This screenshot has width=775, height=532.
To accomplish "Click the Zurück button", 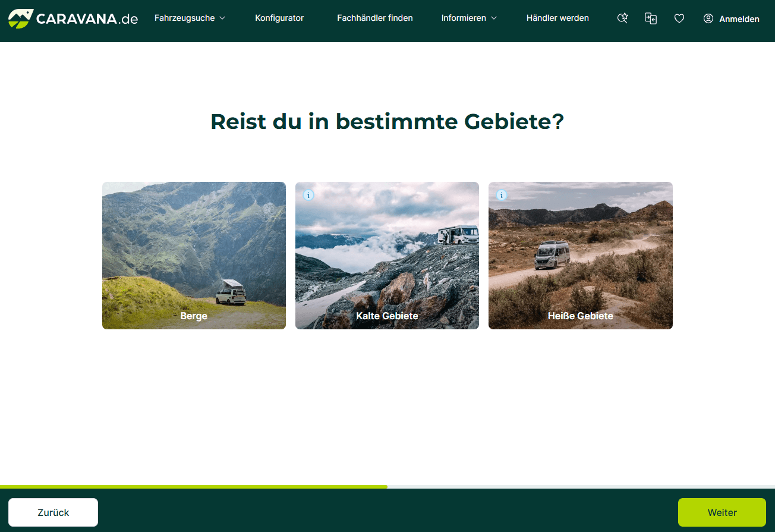I will tap(53, 512).
